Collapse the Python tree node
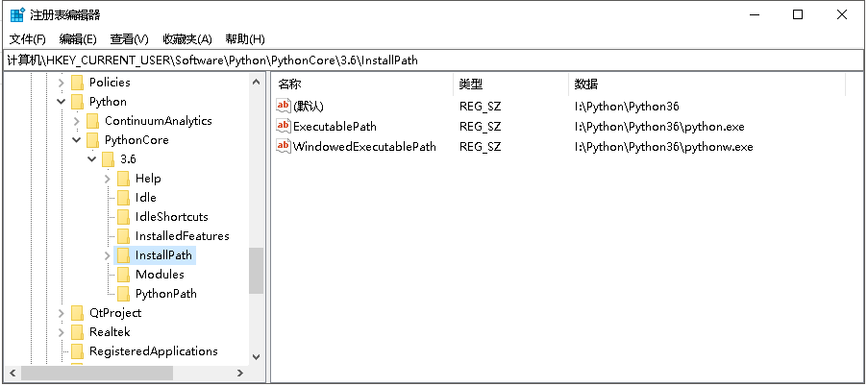The image size is (868, 386). (x=62, y=102)
